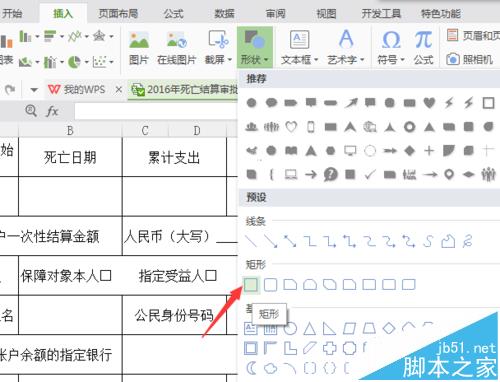Pick the diagonal arrow recommended shape

point(351,103)
